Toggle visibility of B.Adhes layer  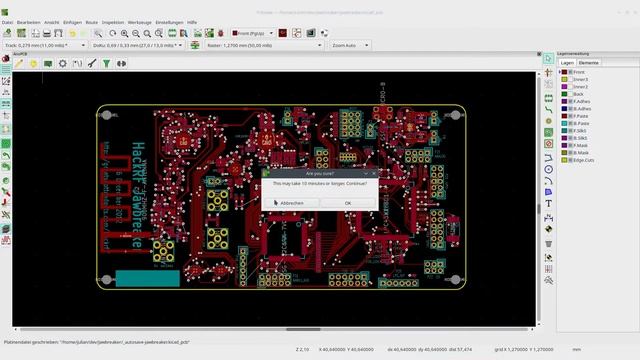tap(571, 109)
